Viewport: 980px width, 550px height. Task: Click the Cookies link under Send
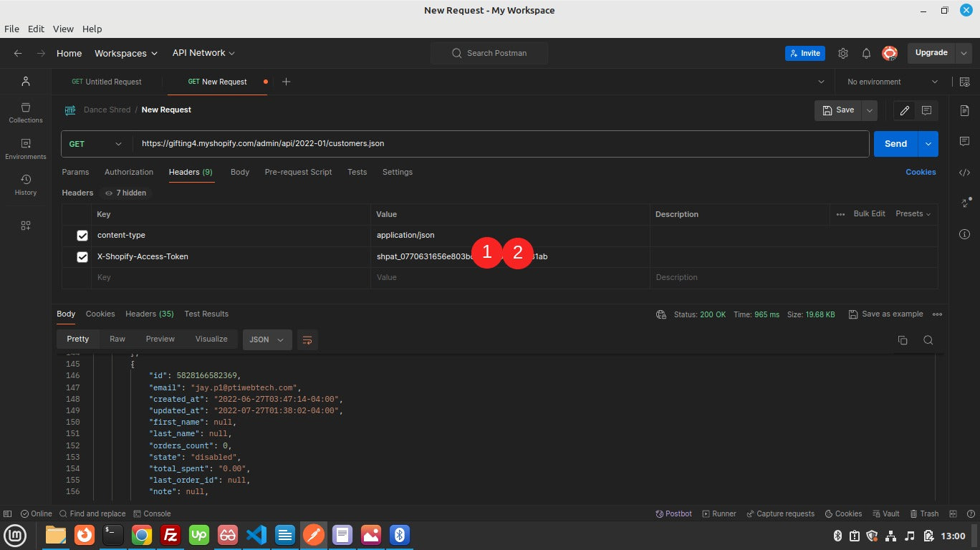(x=921, y=172)
